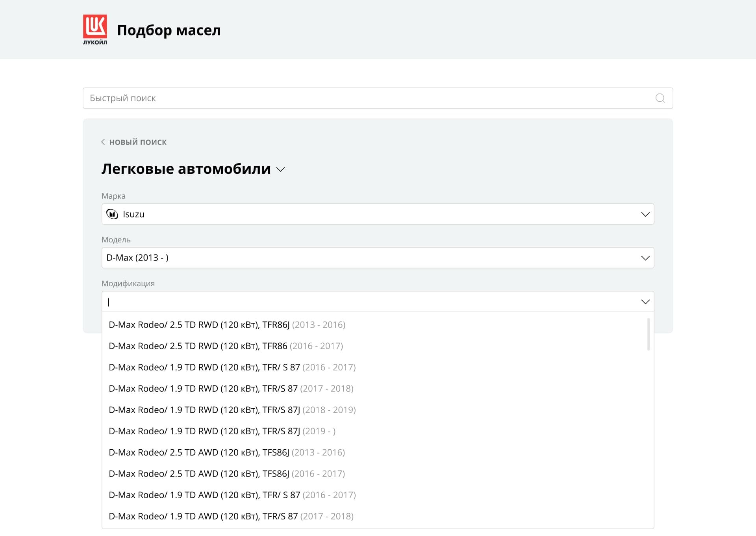Click the Новый поиск link
The height and width of the screenshot is (536, 756).
(138, 142)
